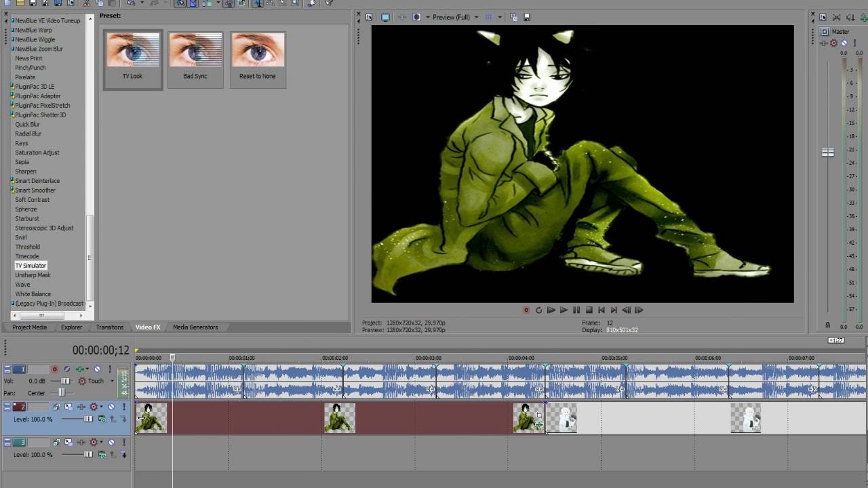Select Unsharp Mask in the effects list
This screenshot has height=488, width=868.
pos(33,275)
